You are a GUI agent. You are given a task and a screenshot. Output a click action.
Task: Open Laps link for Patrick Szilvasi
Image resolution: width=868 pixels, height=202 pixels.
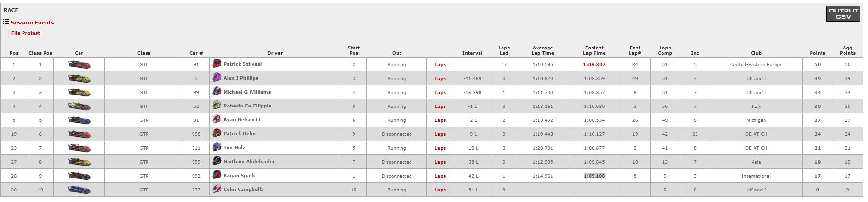440,64
